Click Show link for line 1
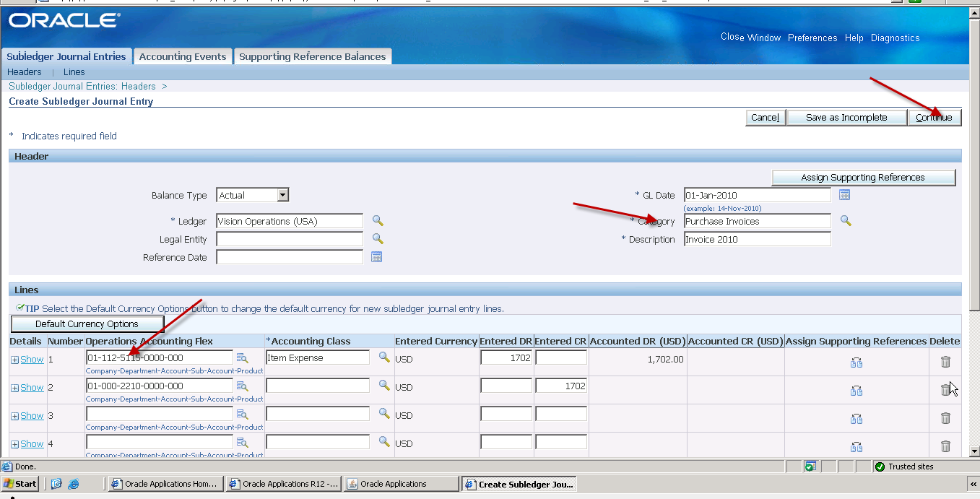Screen dimensions: 980x499 [32, 360]
